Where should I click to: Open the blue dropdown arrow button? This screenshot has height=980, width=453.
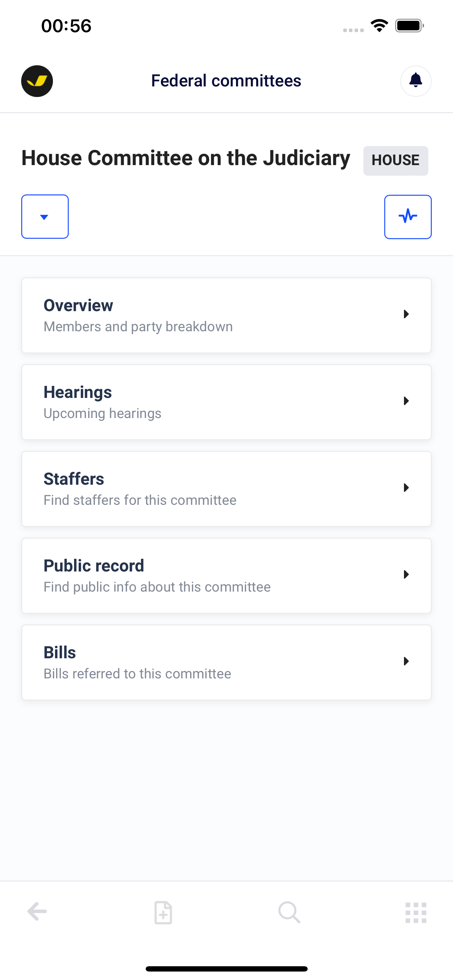coord(45,217)
